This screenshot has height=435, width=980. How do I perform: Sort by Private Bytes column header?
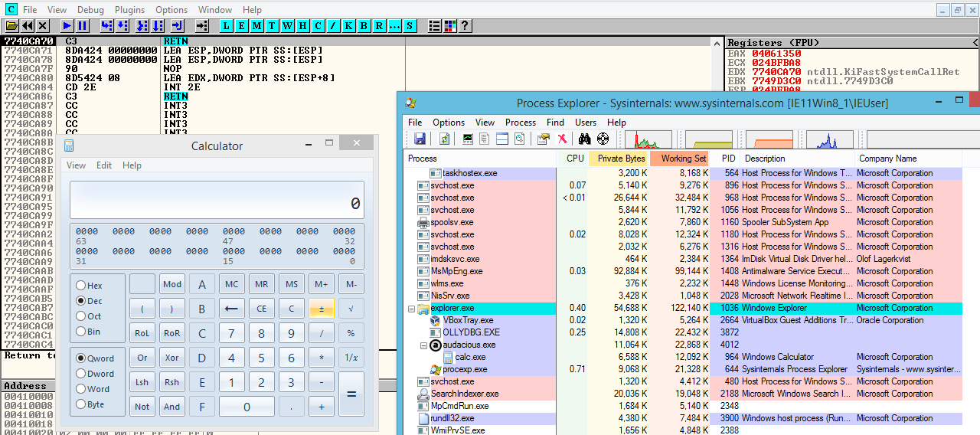[619, 159]
